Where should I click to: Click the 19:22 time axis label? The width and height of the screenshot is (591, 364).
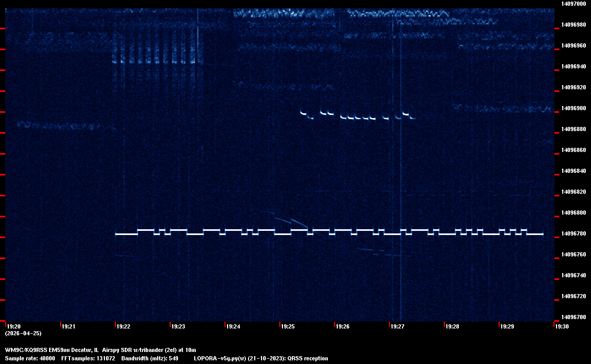[x=123, y=326]
